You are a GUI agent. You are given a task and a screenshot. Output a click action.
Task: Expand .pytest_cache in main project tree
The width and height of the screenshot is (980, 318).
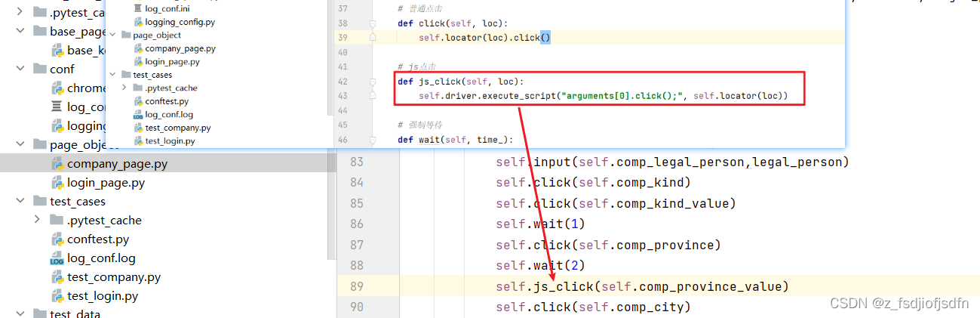(38, 220)
